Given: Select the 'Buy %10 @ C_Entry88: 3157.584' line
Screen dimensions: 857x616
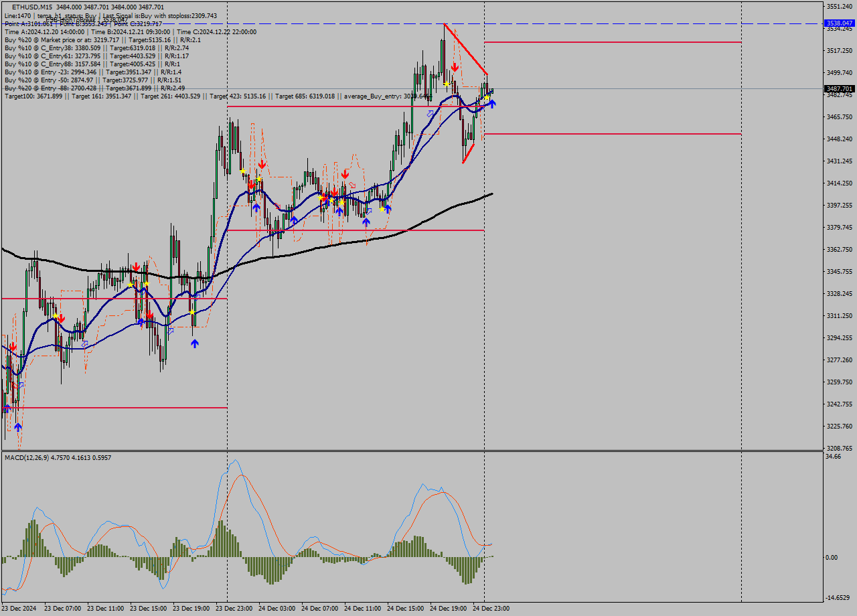Looking at the screenshot, I should pos(92,64).
